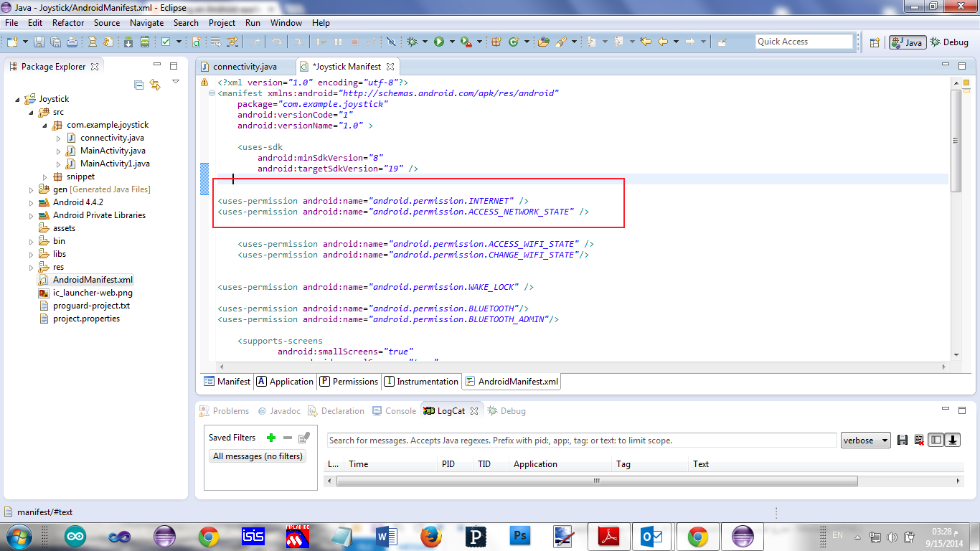The height and width of the screenshot is (551, 980).
Task: Save all open editor files
Action: click(55, 42)
